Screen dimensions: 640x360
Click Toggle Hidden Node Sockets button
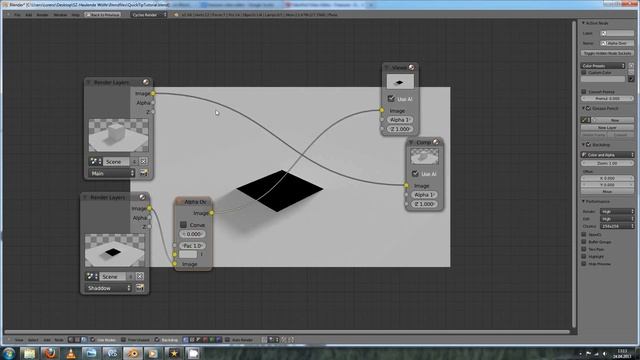pos(607,53)
